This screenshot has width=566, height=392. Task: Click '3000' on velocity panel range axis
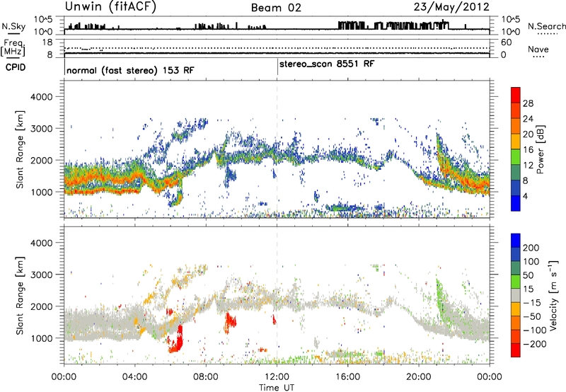[42, 275]
